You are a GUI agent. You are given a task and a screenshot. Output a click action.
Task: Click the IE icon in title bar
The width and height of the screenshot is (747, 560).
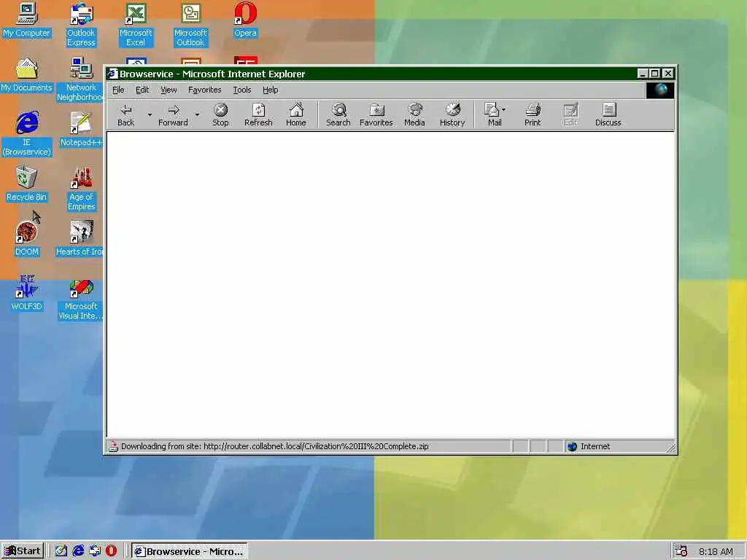[x=112, y=74]
